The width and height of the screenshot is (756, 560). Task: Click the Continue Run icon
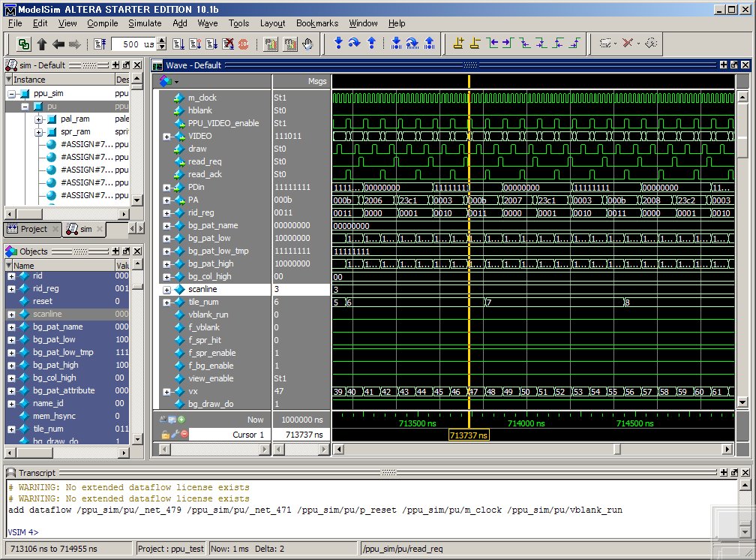click(195, 44)
